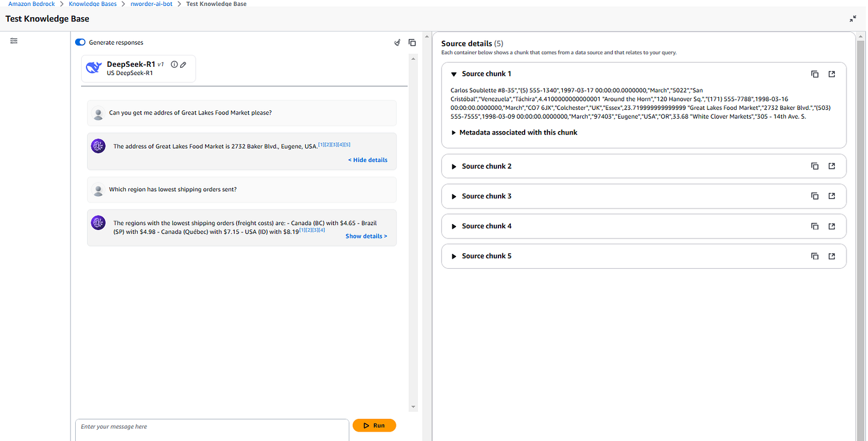Clear the chat with the broom icon
Viewport: 868px width, 441px height.
397,42
